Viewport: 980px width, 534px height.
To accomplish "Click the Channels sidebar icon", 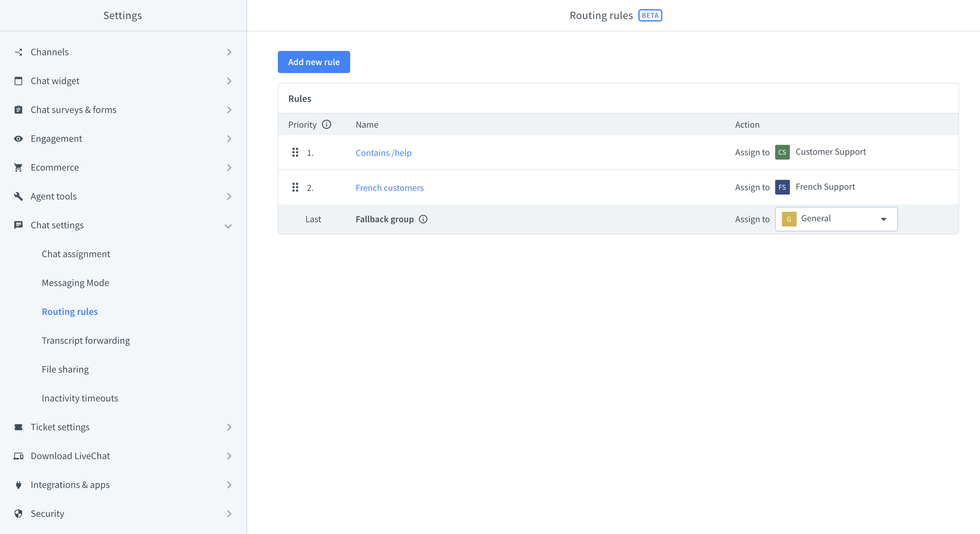I will (18, 52).
